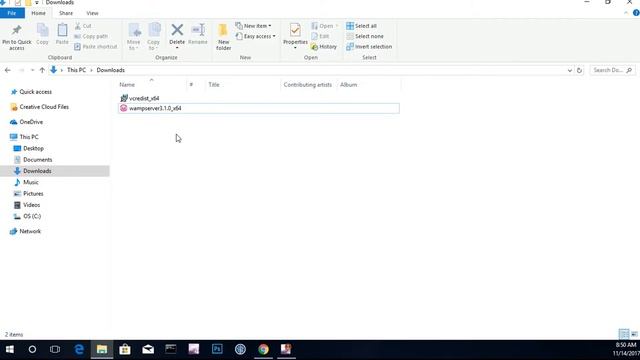Click the Search Downloads field
This screenshot has width=640, height=360.
[612, 70]
